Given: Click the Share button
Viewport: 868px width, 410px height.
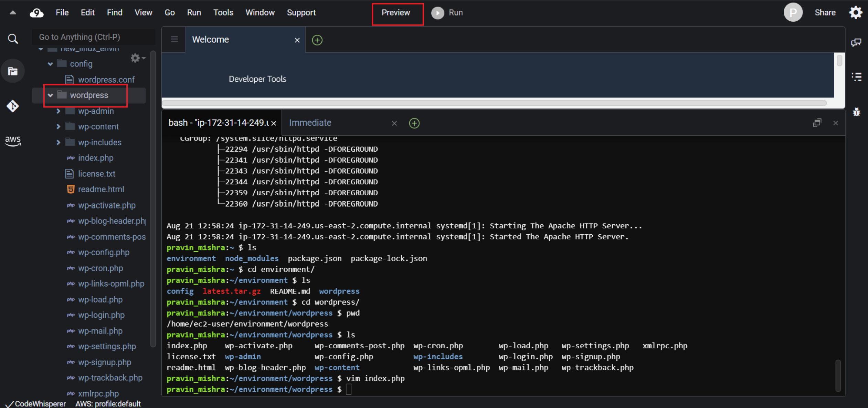Looking at the screenshot, I should coord(825,12).
